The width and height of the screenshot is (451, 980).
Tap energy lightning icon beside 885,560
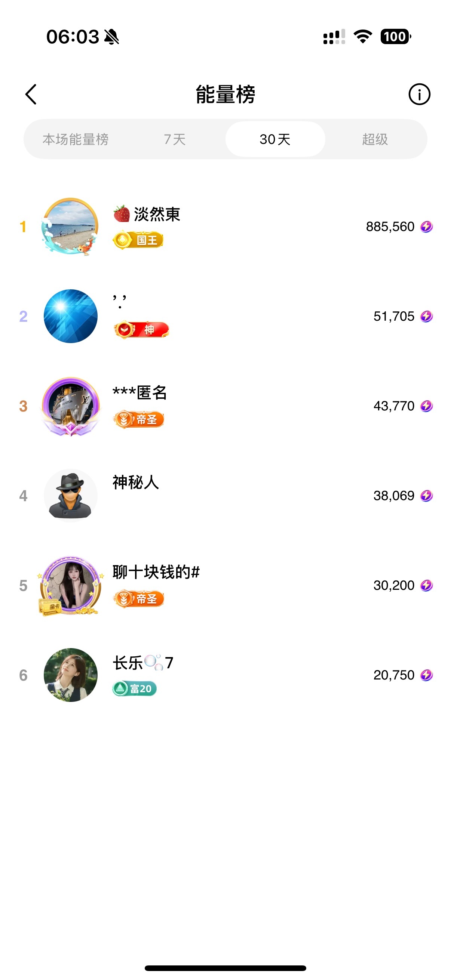click(x=426, y=227)
